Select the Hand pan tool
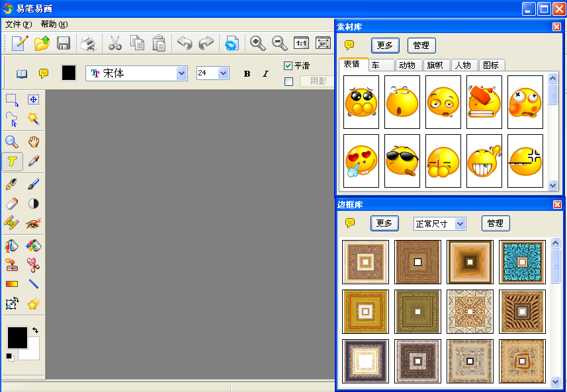Screen dimensions: 567x392 coord(34,141)
